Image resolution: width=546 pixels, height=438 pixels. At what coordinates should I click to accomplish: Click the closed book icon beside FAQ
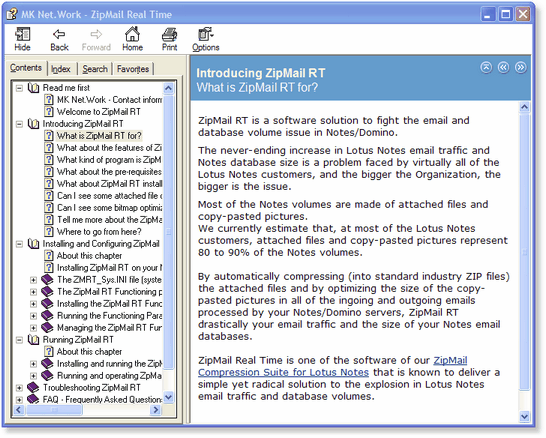point(33,399)
